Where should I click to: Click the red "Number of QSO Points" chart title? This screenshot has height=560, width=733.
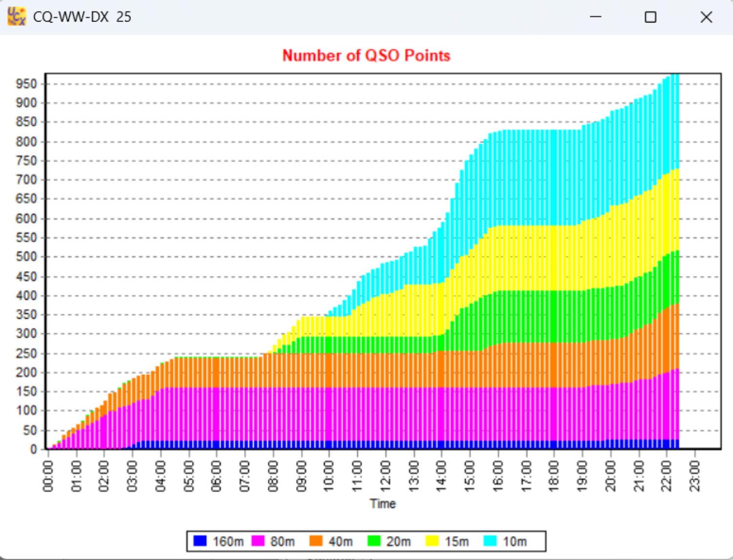click(x=366, y=55)
